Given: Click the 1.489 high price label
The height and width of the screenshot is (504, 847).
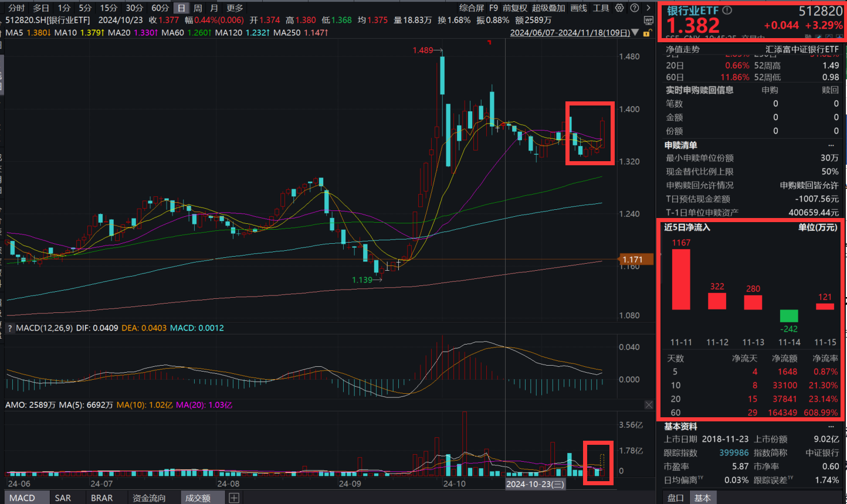Looking at the screenshot, I should coord(422,50).
